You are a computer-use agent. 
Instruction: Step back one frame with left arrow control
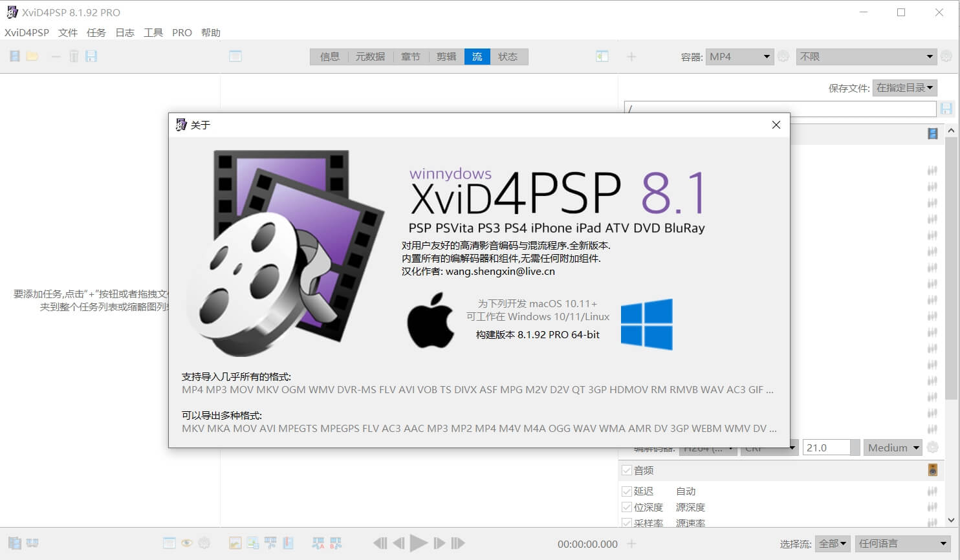(399, 543)
